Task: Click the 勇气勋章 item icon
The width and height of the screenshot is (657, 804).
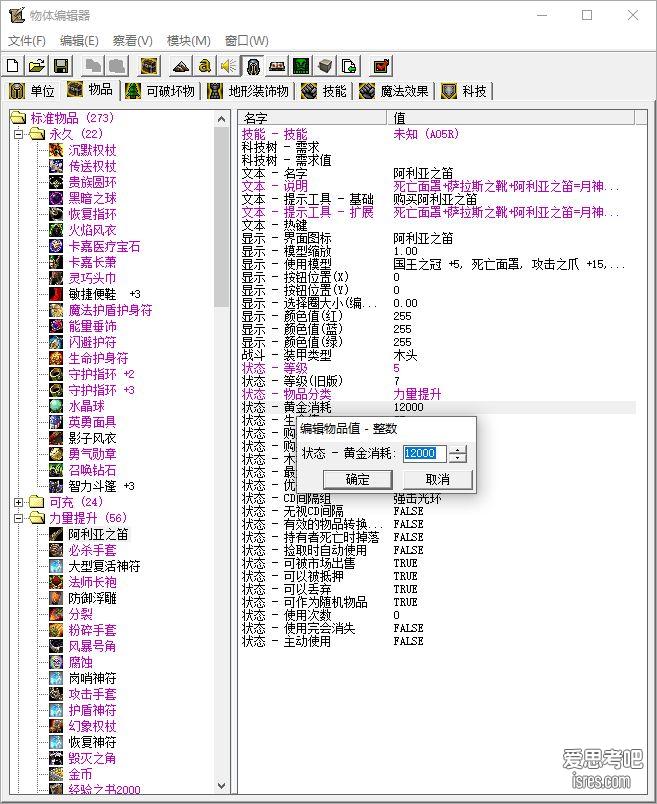Action: pyautogui.click(x=56, y=454)
